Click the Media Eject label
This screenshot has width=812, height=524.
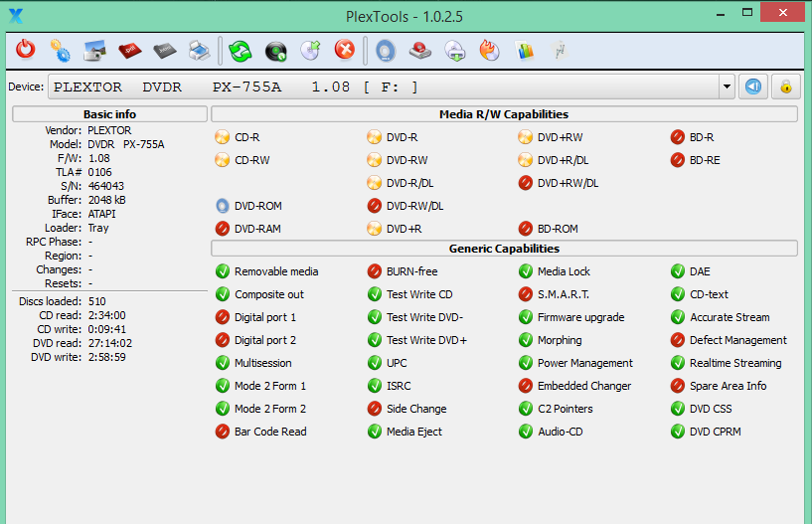414,432
